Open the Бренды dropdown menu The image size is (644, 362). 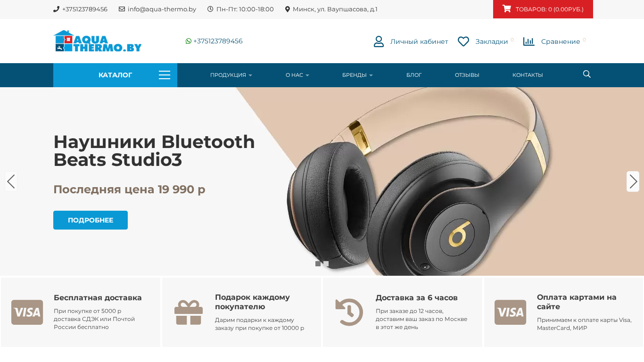click(x=357, y=75)
